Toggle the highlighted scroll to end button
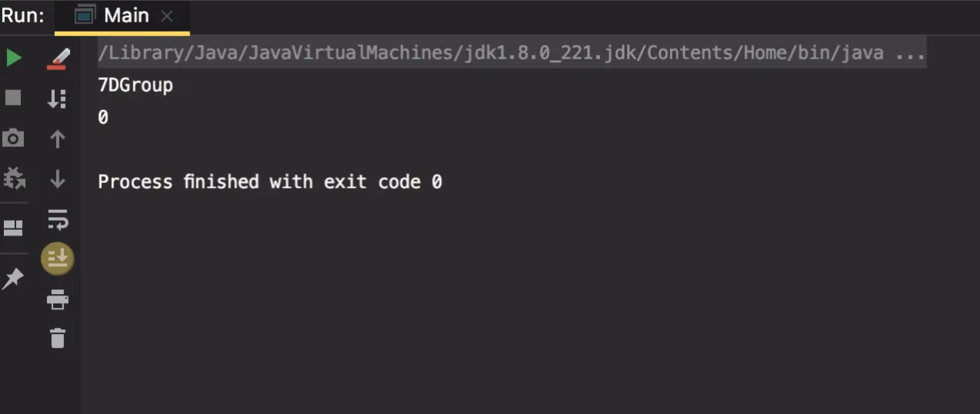This screenshot has height=414, width=980. tap(58, 259)
